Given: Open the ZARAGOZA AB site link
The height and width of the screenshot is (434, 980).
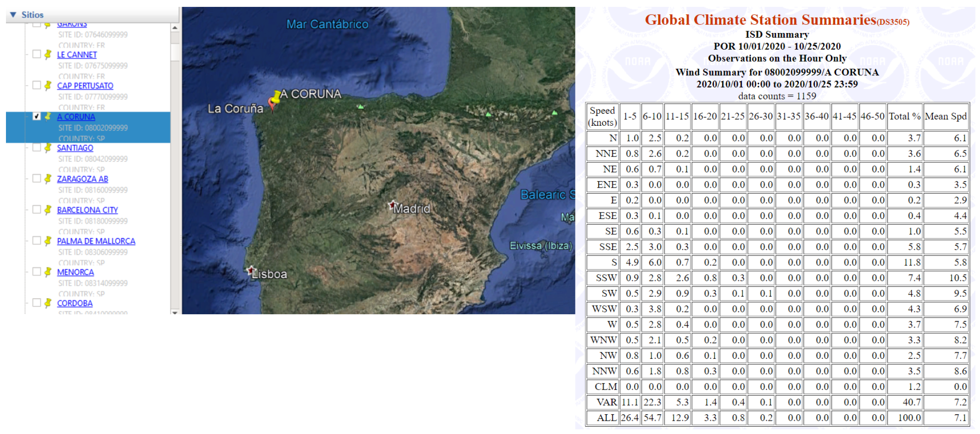Looking at the screenshot, I should tap(83, 179).
